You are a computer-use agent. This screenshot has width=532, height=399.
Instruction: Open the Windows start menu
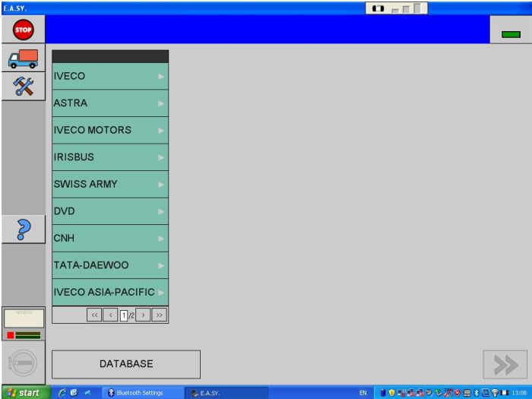26,393
